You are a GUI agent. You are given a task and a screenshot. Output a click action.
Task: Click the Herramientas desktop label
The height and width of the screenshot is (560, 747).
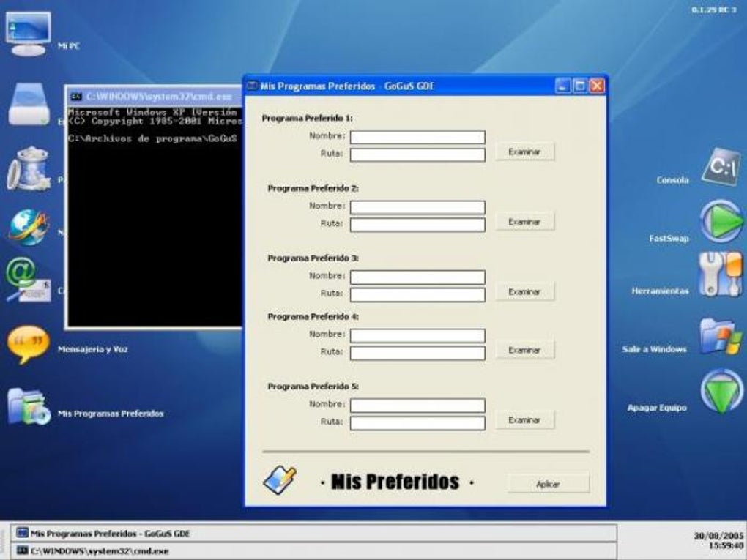661,291
